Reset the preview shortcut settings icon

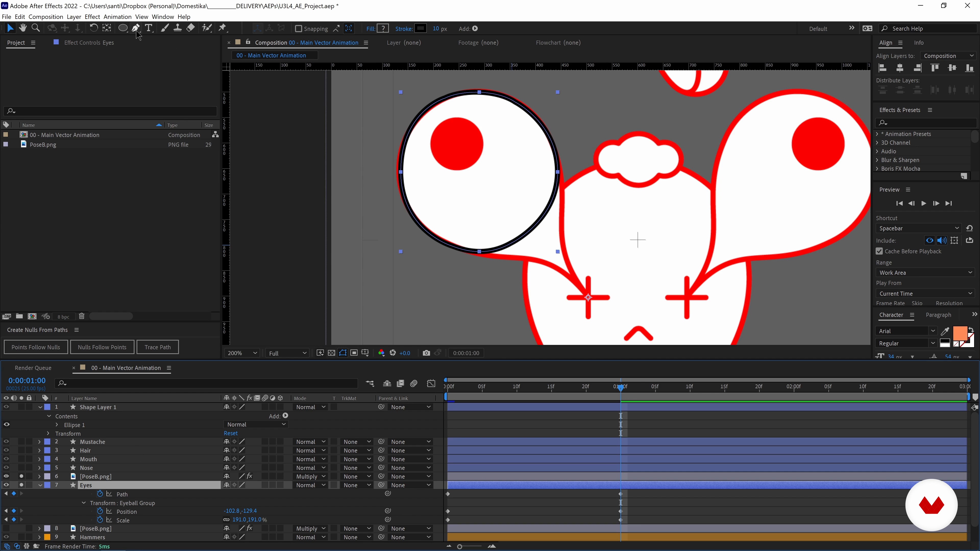coord(969,228)
